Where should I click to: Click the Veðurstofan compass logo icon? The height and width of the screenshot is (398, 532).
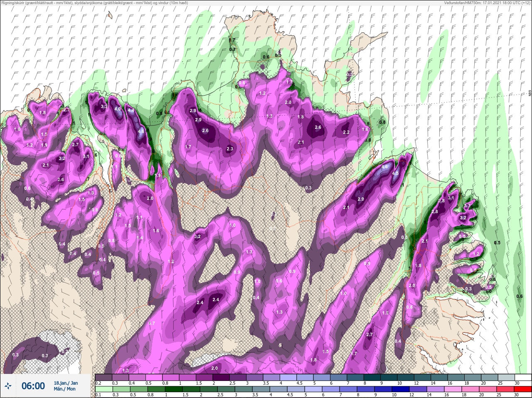(8, 386)
